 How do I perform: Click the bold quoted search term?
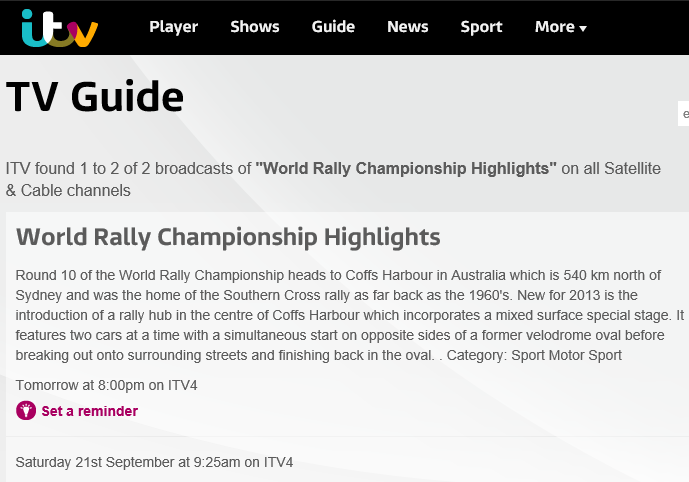(x=406, y=169)
